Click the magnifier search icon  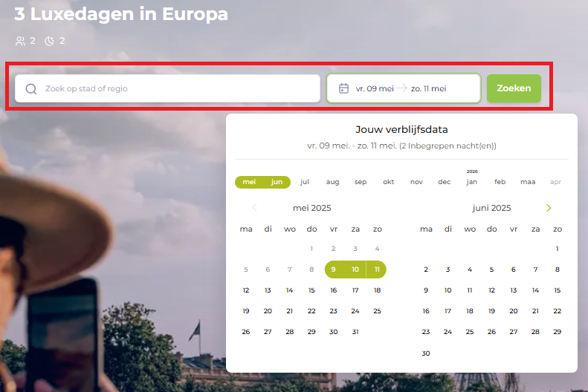(x=31, y=89)
